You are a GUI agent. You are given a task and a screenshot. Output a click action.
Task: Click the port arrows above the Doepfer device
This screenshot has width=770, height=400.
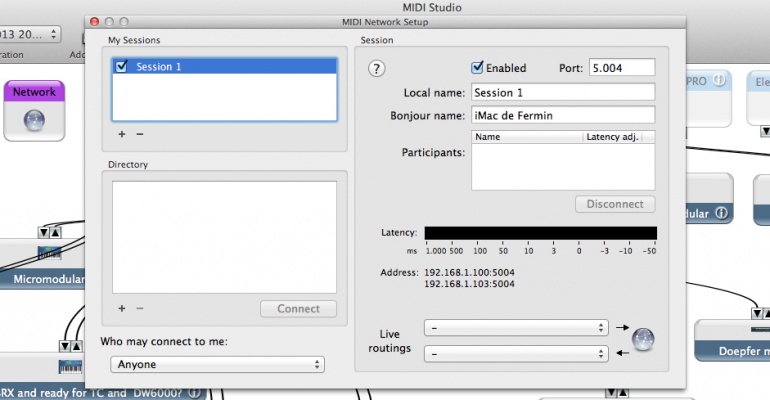(761, 313)
